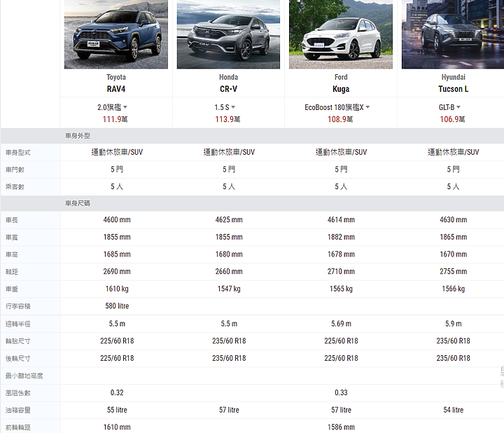Click the 後輪尺寸 row label
The image size is (504, 433).
point(18,358)
